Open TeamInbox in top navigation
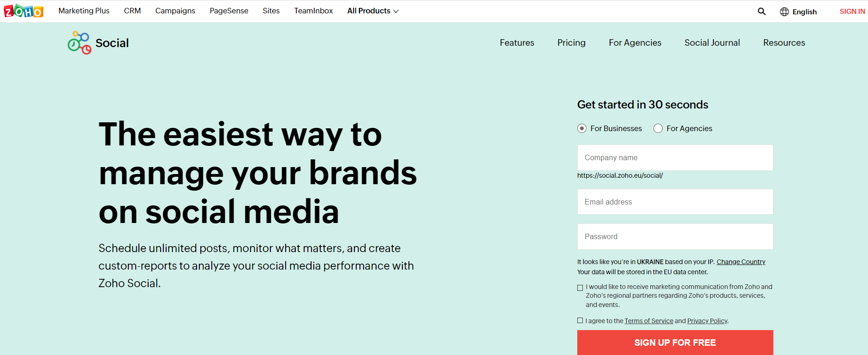Viewport: 868px width, 355px height. (313, 11)
